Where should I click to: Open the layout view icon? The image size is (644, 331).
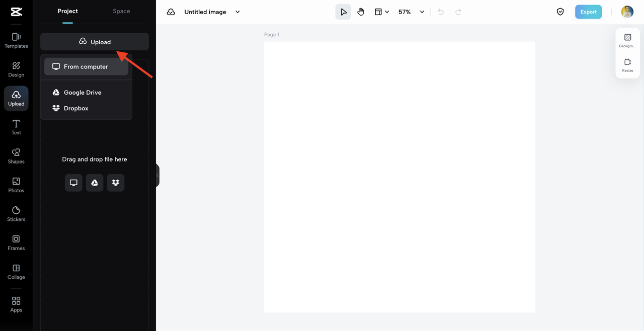coord(378,12)
